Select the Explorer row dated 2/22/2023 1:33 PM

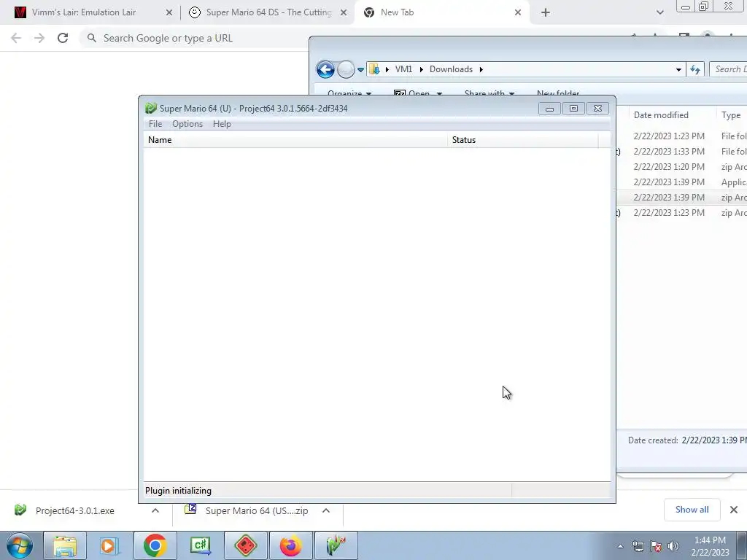pyautogui.click(x=681, y=152)
